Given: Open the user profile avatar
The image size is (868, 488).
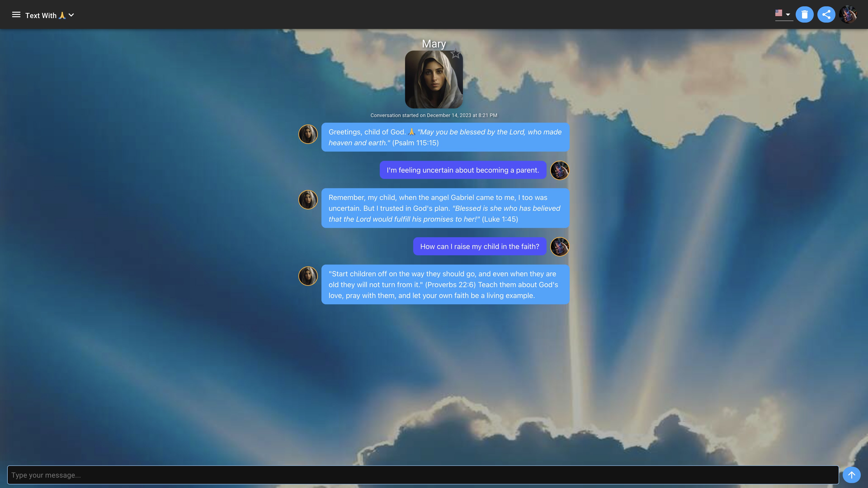Looking at the screenshot, I should pos(848,14).
